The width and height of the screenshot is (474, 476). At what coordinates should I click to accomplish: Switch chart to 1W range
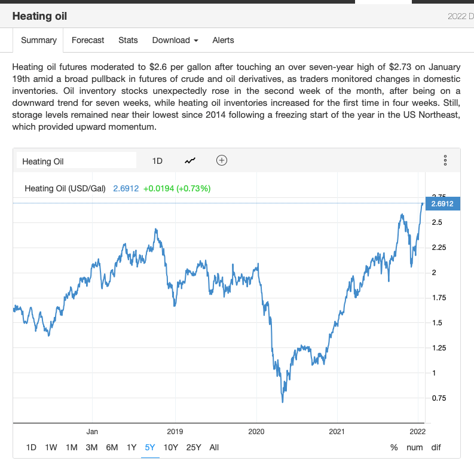[51, 447]
